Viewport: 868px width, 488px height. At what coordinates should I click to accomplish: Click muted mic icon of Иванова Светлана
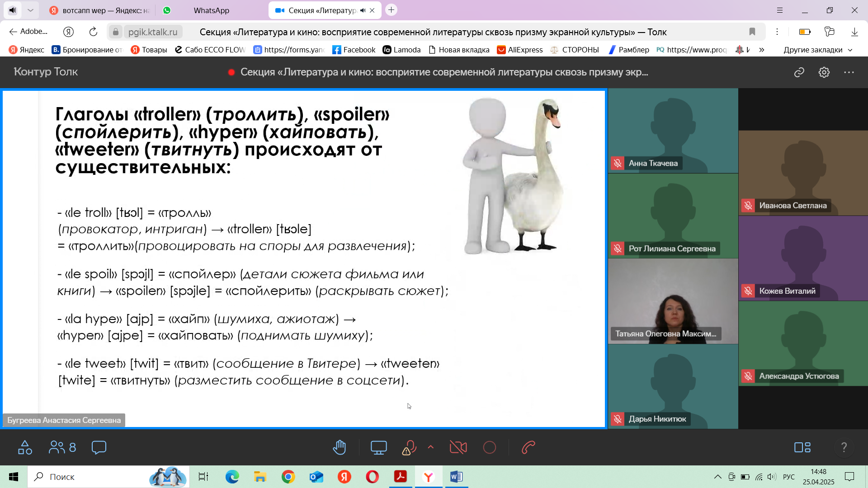pos(748,206)
